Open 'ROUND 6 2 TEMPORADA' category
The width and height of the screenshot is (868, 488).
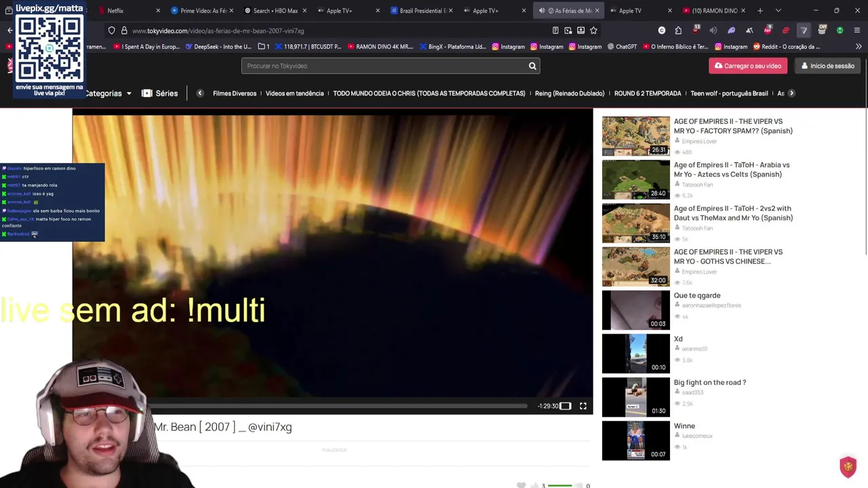click(x=648, y=94)
